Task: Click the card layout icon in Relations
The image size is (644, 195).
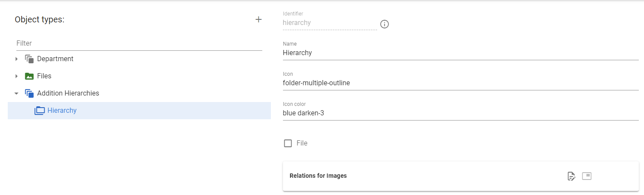Action: point(587,176)
